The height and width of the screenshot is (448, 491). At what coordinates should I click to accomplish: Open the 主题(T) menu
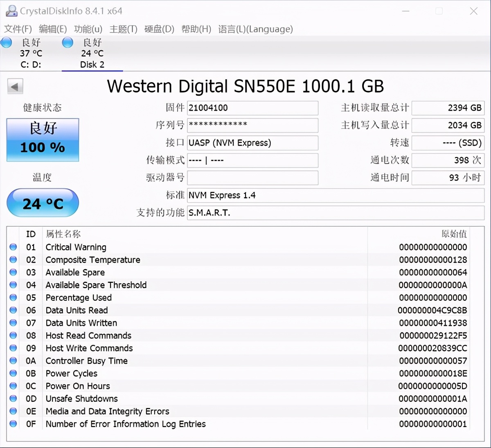(x=124, y=29)
